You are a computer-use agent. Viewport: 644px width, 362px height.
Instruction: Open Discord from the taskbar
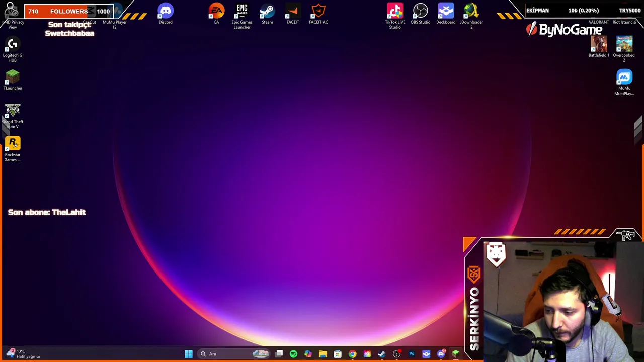click(x=441, y=354)
